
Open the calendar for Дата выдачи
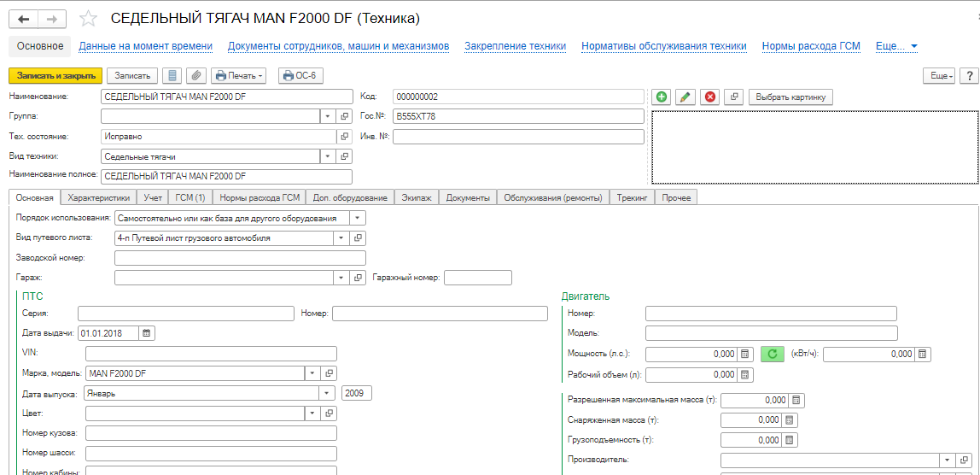(x=147, y=333)
